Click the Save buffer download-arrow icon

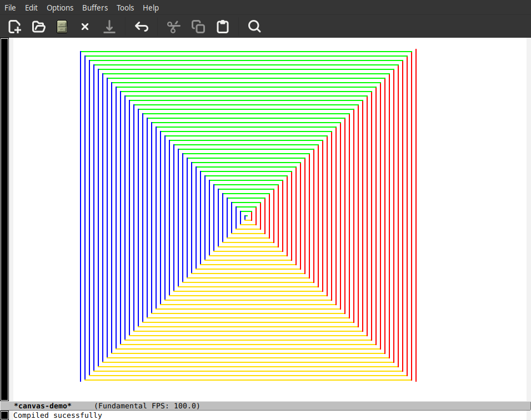point(109,27)
